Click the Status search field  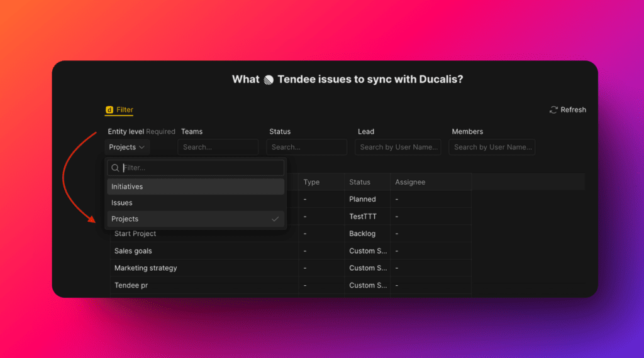[x=306, y=147]
